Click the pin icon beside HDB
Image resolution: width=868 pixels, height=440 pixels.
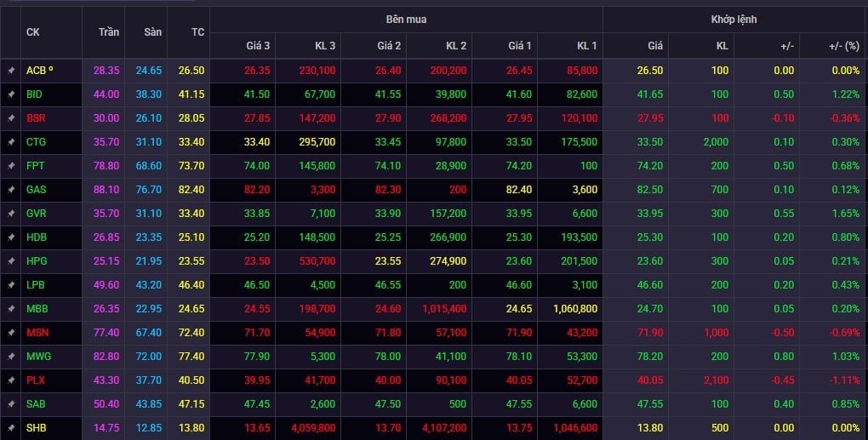10,237
